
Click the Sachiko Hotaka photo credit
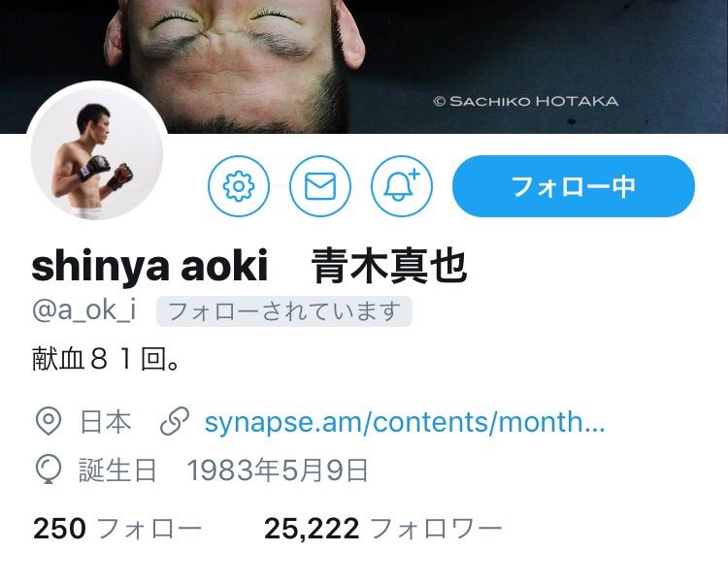click(x=525, y=101)
